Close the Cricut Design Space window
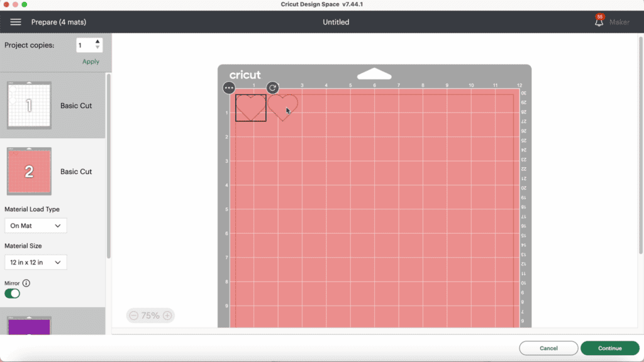This screenshot has width=644, height=362. 6,4
